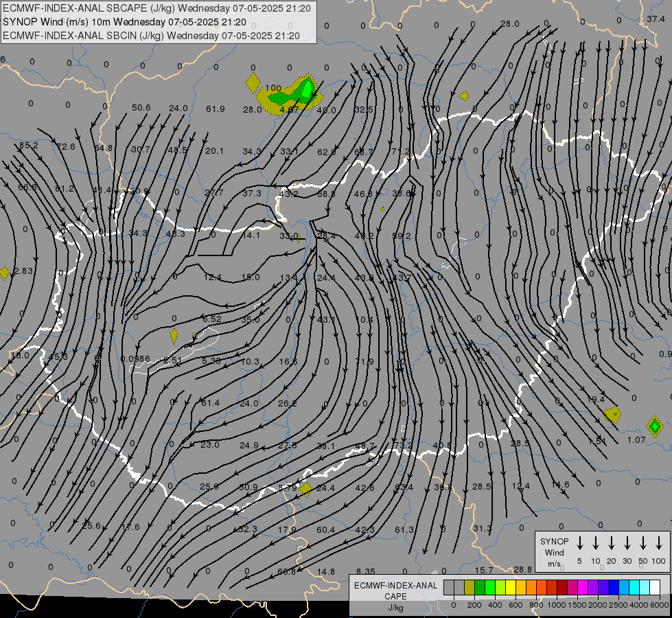Screen dimensions: 672x618
Task: Click the 6.52 value on the map
Action: [x=211, y=319]
